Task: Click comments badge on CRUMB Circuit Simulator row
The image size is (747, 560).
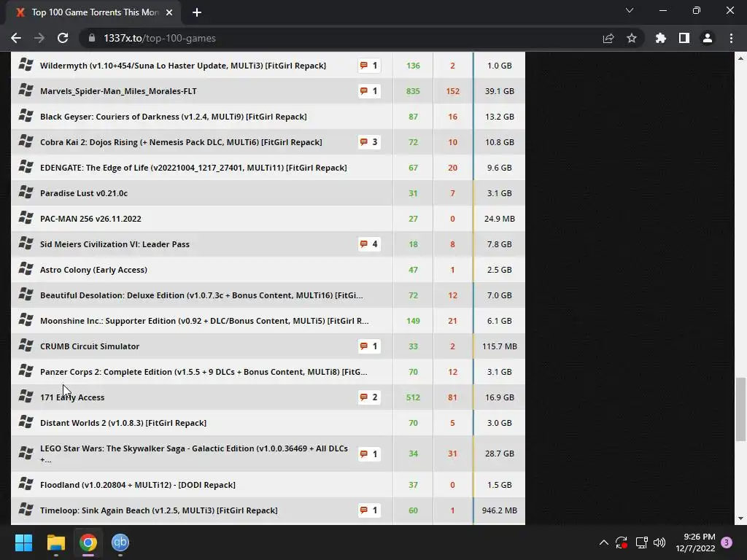Action: [369, 346]
